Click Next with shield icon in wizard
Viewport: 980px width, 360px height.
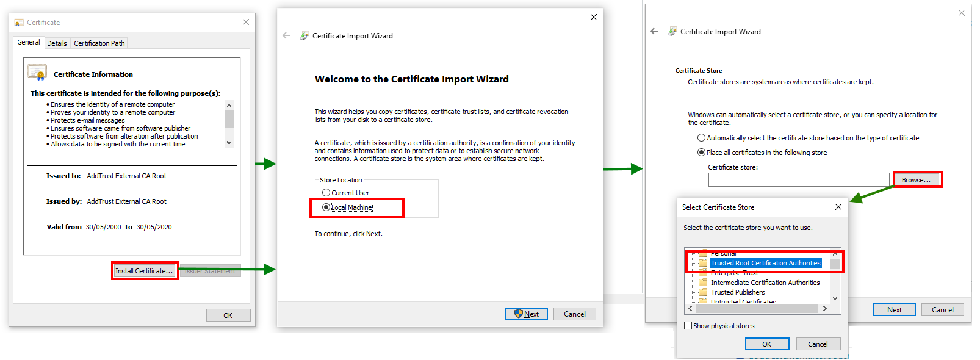pyautogui.click(x=526, y=314)
